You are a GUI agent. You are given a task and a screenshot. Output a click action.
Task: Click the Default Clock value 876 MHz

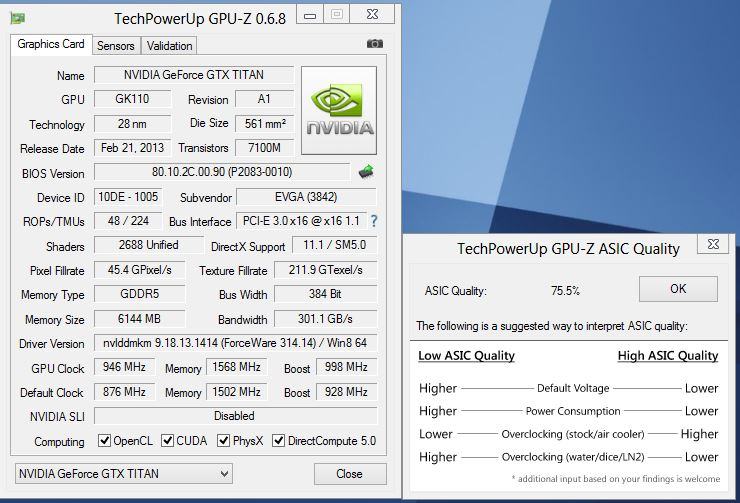125,392
